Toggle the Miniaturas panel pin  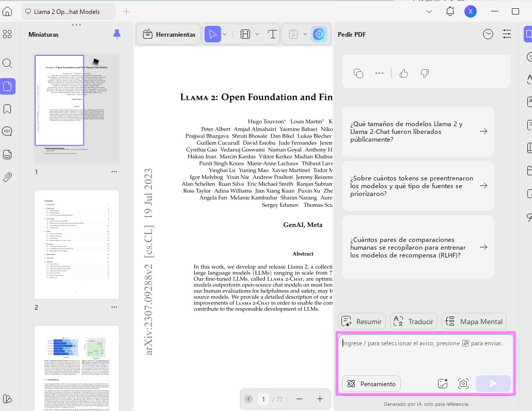117,34
